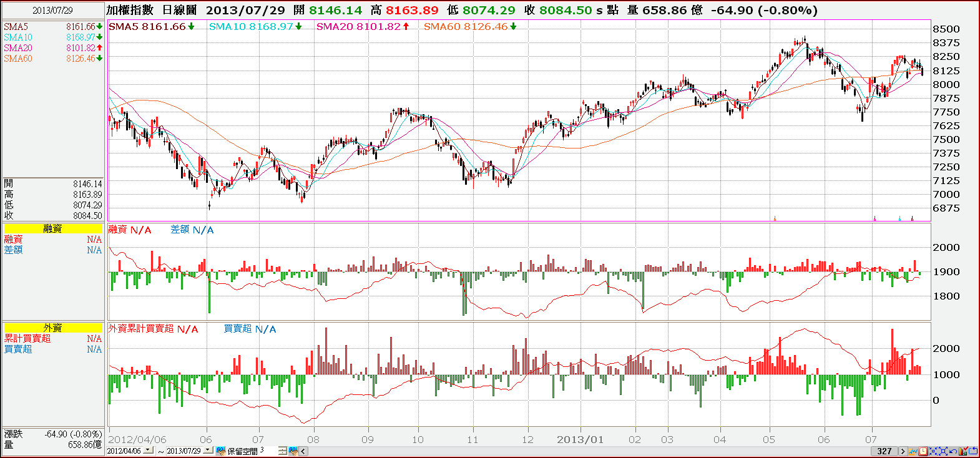This screenshot has width=980, height=458.
Task: Open the end date 2013/07/29 dropdown
Action: tap(208, 450)
